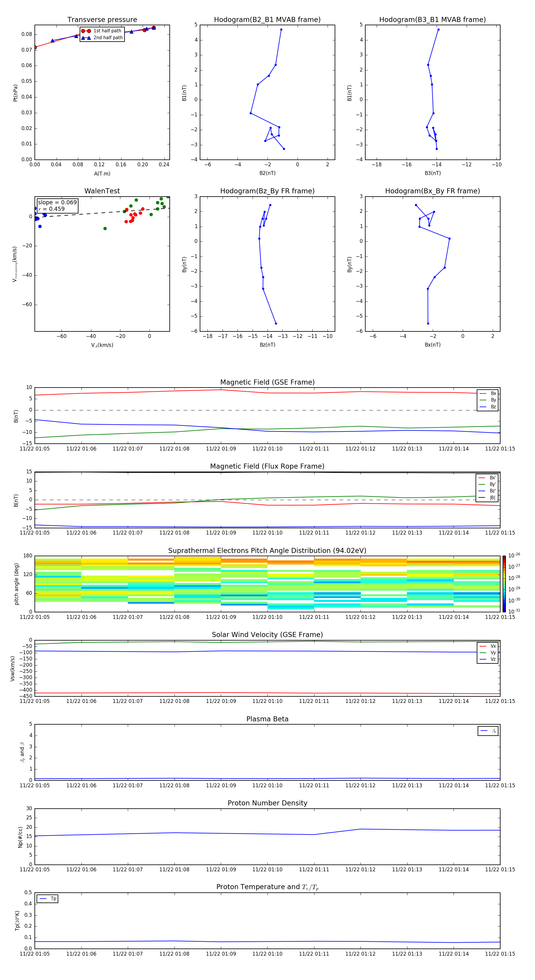The image size is (535, 980).
Task: Click the "V_remaining(km/s)" y-axis label
Action: 15,264
